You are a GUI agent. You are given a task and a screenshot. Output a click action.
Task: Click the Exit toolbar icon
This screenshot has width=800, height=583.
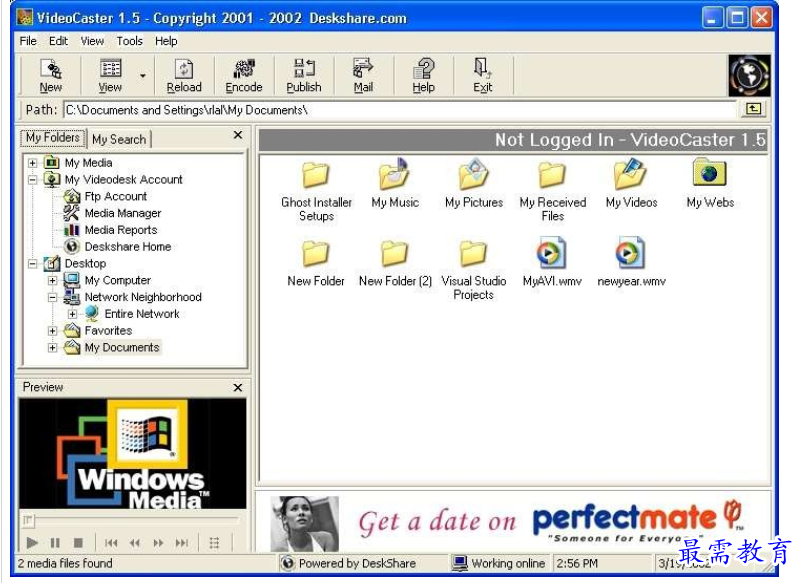pyautogui.click(x=482, y=75)
